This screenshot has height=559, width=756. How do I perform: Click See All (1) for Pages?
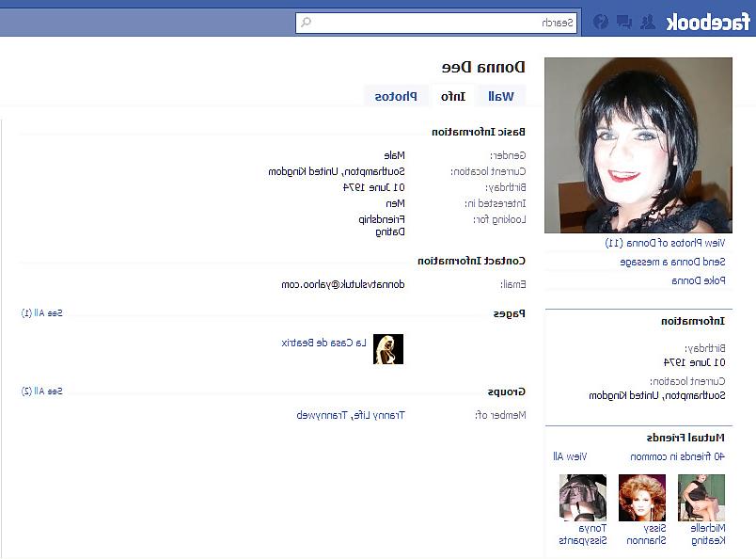point(42,313)
